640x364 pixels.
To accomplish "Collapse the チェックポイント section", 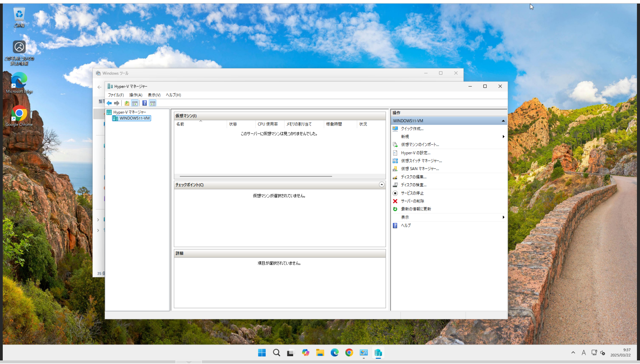I will tap(381, 184).
